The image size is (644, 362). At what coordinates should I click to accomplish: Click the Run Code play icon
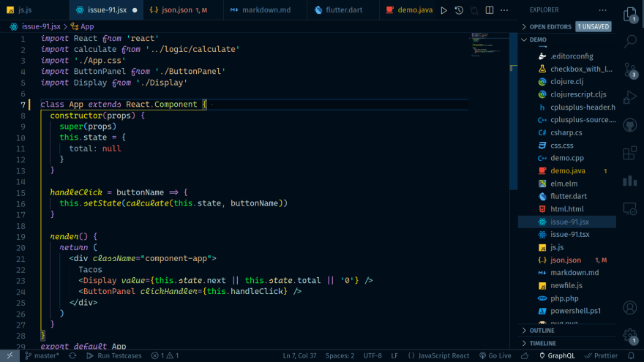444,10
